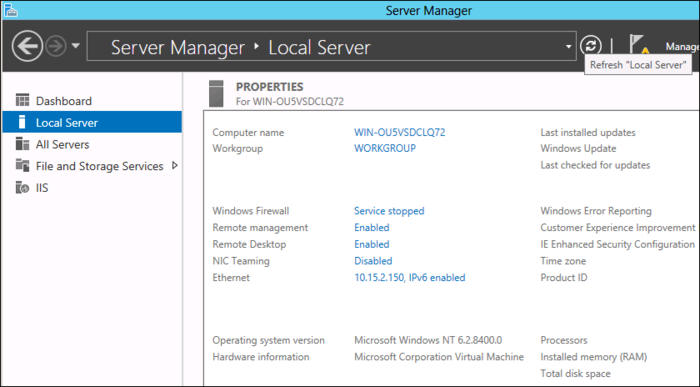Image resolution: width=700 pixels, height=387 pixels.
Task: Click the forward navigation arrow button
Action: pyautogui.click(x=56, y=46)
